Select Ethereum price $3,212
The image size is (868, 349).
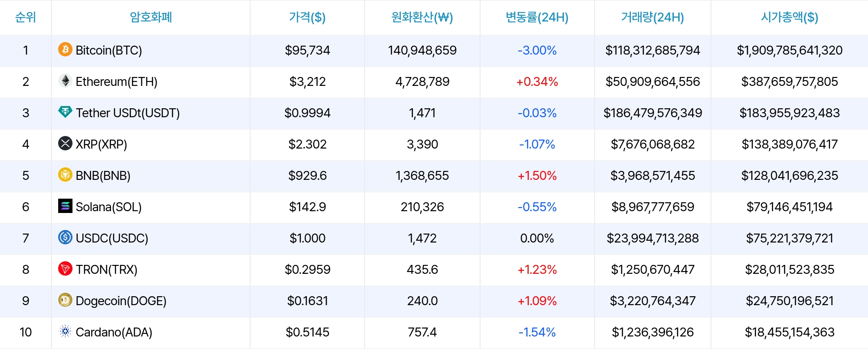tap(307, 81)
